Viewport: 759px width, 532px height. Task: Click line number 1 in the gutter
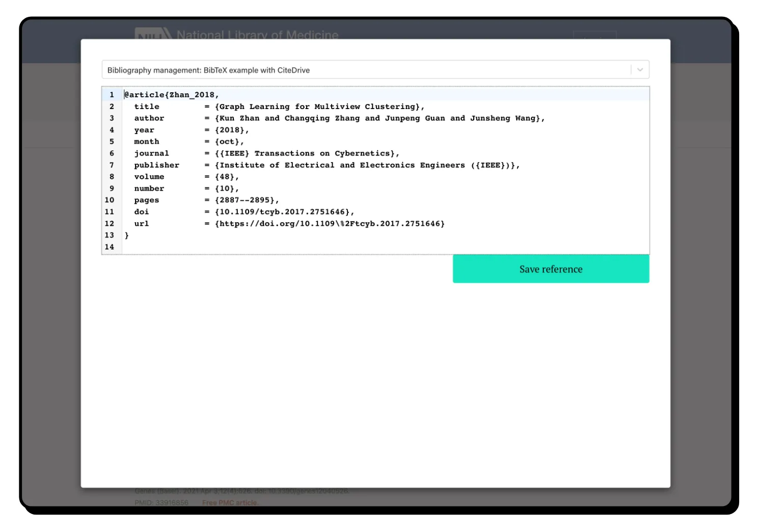pyautogui.click(x=112, y=95)
